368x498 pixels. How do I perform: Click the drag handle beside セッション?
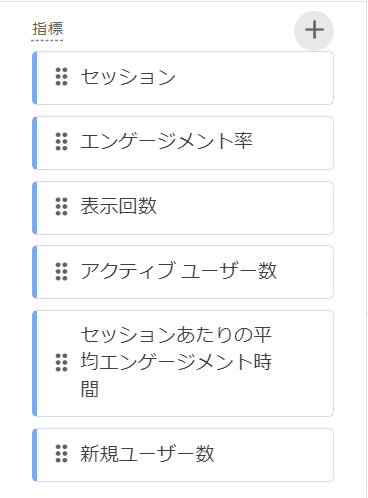tap(61, 77)
